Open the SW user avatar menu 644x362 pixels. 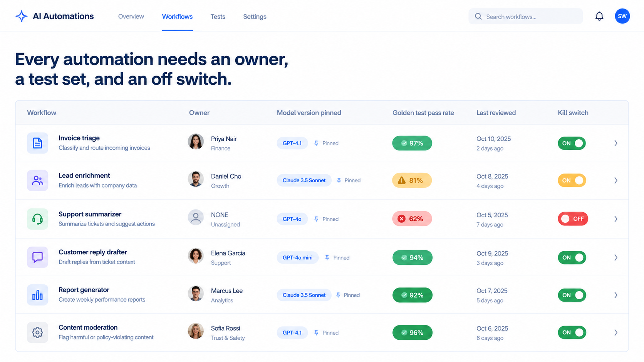pyautogui.click(x=622, y=16)
